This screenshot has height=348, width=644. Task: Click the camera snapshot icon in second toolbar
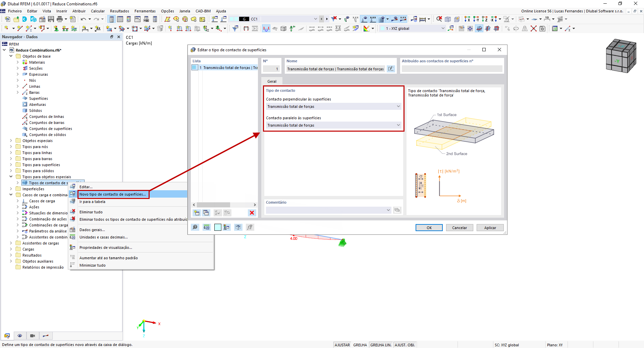click(542, 28)
